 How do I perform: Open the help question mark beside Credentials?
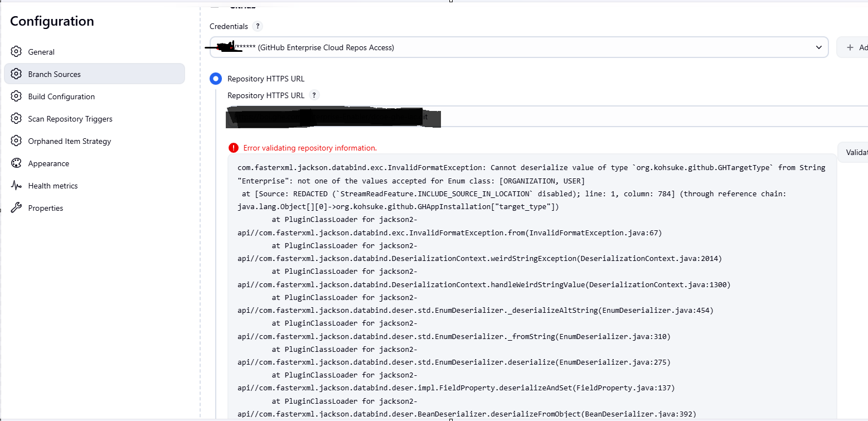(x=257, y=26)
